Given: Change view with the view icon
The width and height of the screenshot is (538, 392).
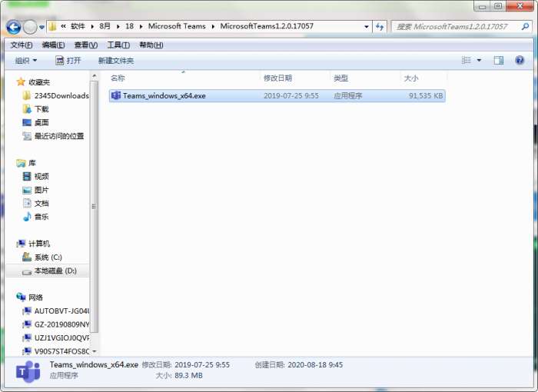Looking at the screenshot, I should (x=466, y=61).
